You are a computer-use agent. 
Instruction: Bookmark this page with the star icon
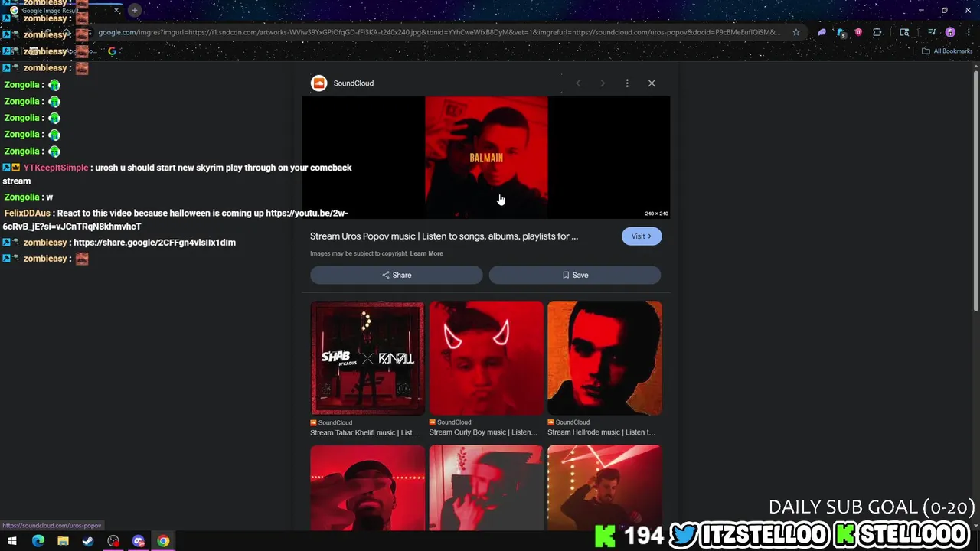(x=796, y=32)
